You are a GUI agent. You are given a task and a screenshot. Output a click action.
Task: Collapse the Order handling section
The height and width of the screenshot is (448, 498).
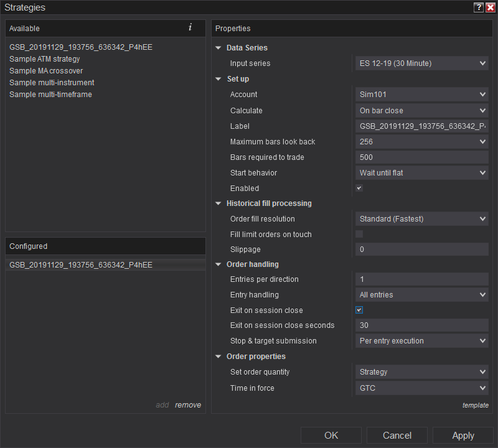click(x=218, y=264)
